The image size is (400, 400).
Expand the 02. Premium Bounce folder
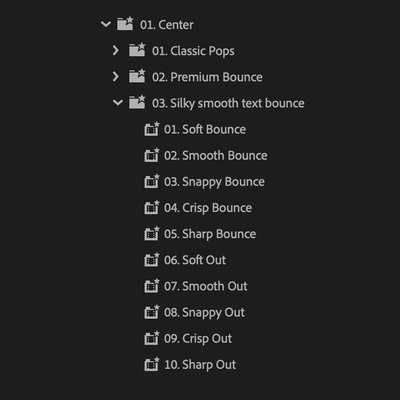pos(116,77)
